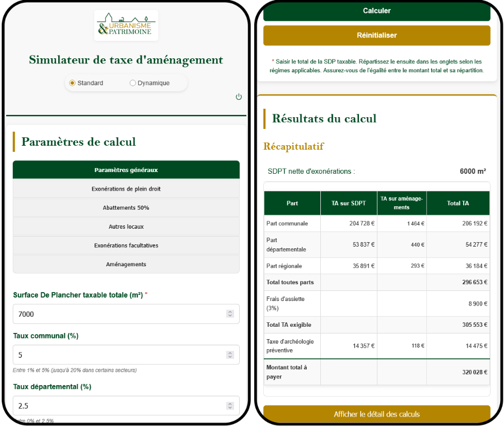Image resolution: width=504 pixels, height=426 pixels.
Task: Click the Total TA column header
Action: pos(458,203)
